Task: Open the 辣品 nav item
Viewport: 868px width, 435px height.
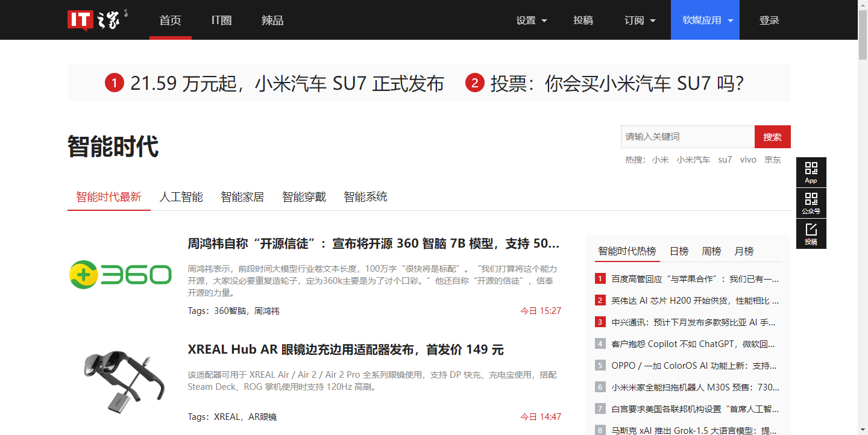Action: pyautogui.click(x=272, y=20)
